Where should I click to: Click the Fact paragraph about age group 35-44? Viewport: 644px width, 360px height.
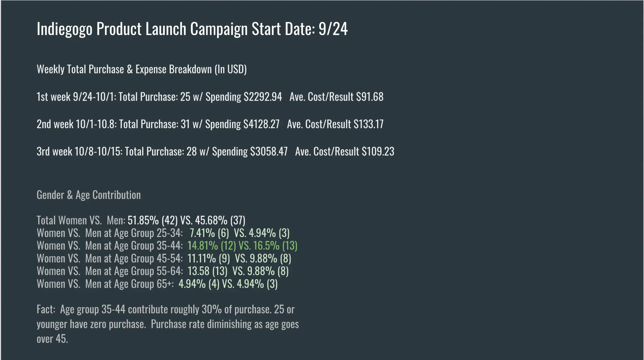pyautogui.click(x=167, y=324)
